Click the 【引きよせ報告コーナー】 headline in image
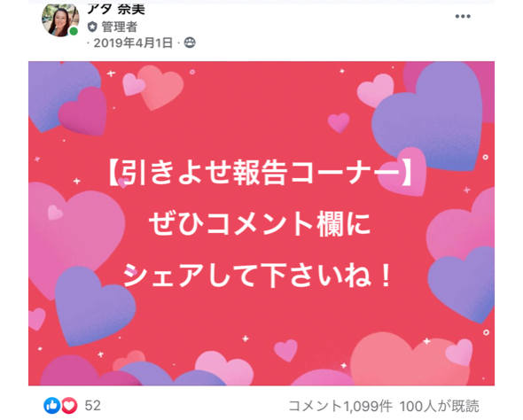 point(260,172)
